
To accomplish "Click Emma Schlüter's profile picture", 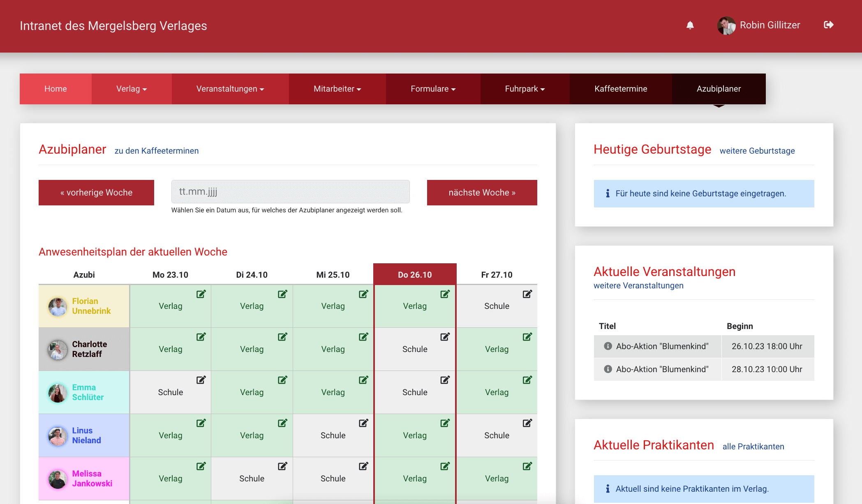I will coord(58,392).
